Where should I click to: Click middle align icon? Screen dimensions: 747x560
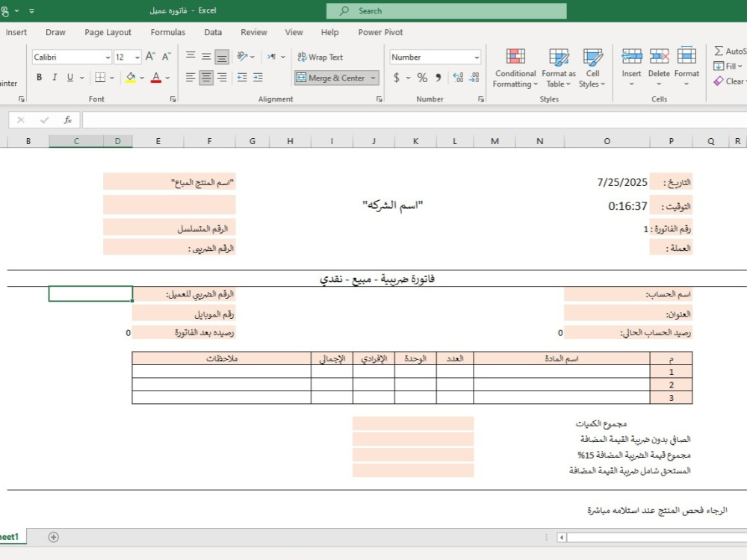pyautogui.click(x=206, y=57)
